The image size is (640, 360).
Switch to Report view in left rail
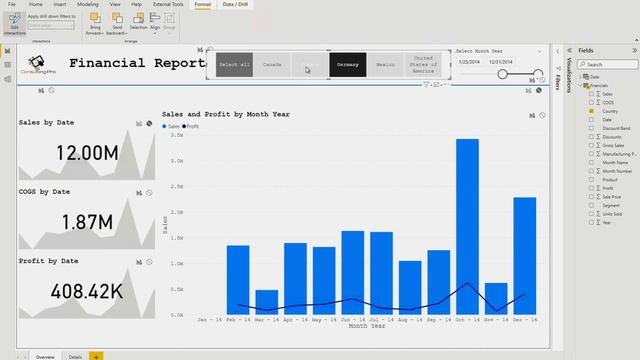tap(7, 51)
